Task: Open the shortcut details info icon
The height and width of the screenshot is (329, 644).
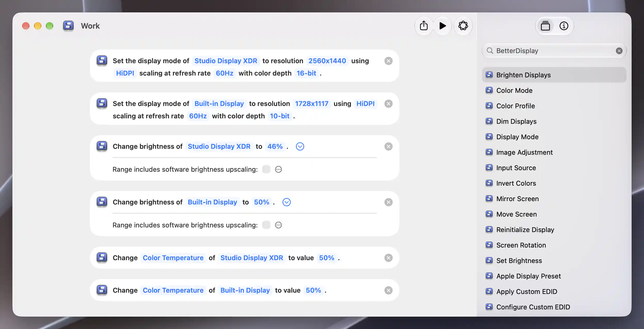Action: pyautogui.click(x=564, y=26)
